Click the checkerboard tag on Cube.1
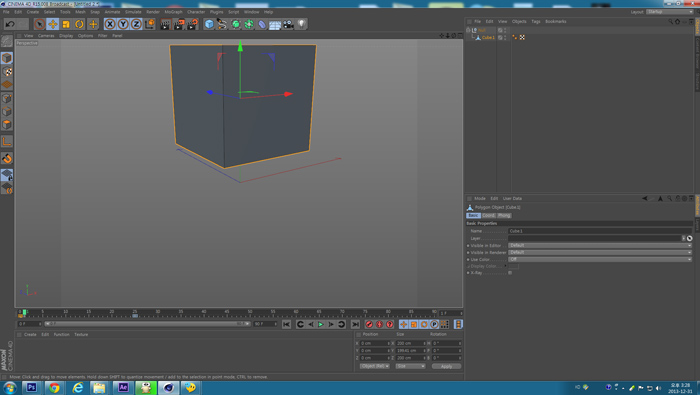The width and height of the screenshot is (700, 395). (x=522, y=37)
